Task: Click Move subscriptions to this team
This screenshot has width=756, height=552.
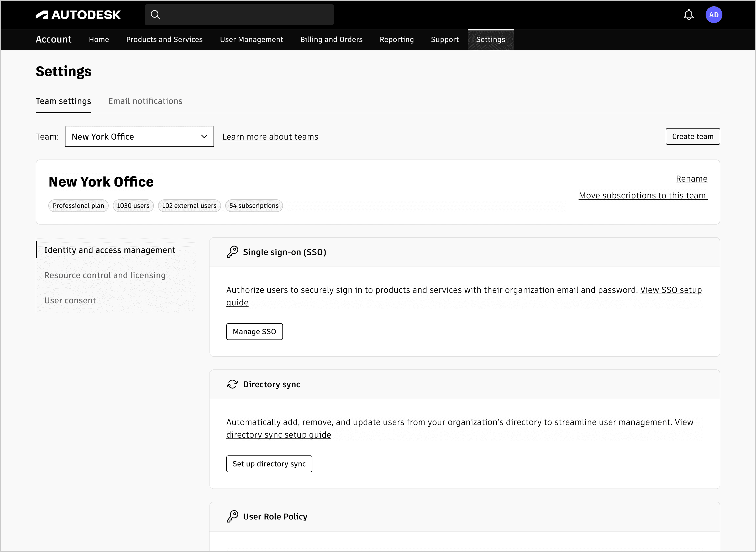Action: 643,195
